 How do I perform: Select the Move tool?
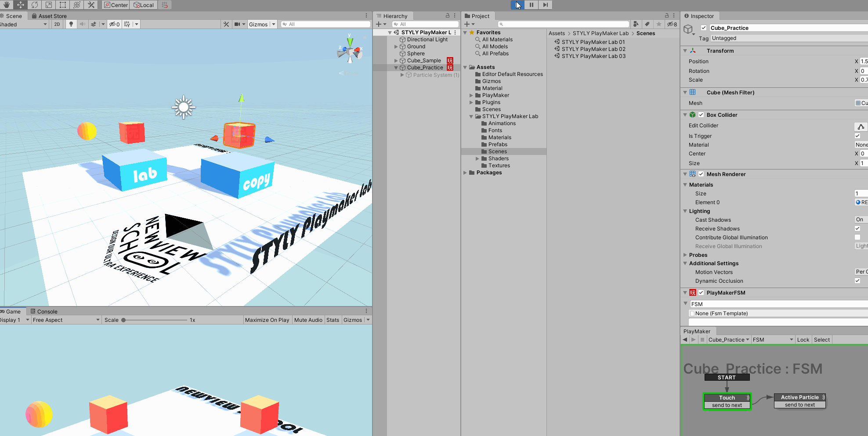tap(20, 5)
